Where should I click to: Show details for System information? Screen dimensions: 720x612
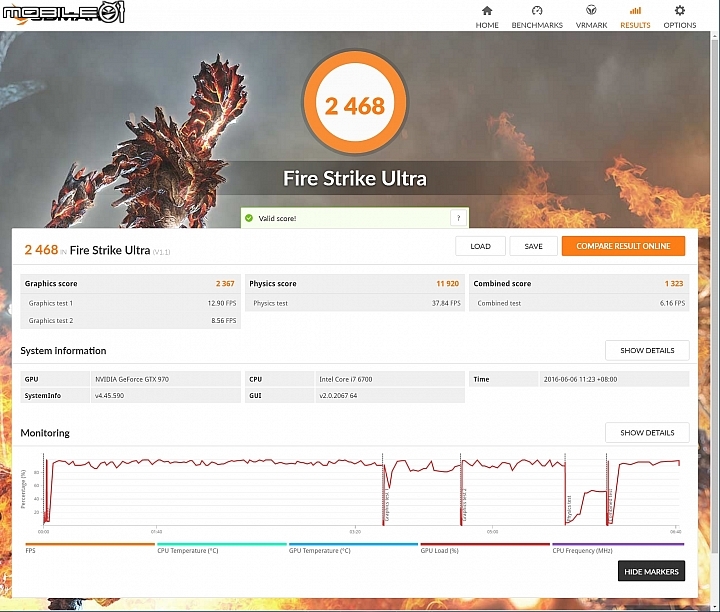click(647, 350)
